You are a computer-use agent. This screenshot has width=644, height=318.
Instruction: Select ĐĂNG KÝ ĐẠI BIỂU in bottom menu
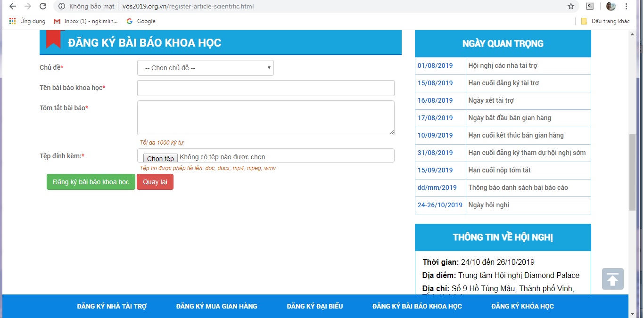[314, 306]
